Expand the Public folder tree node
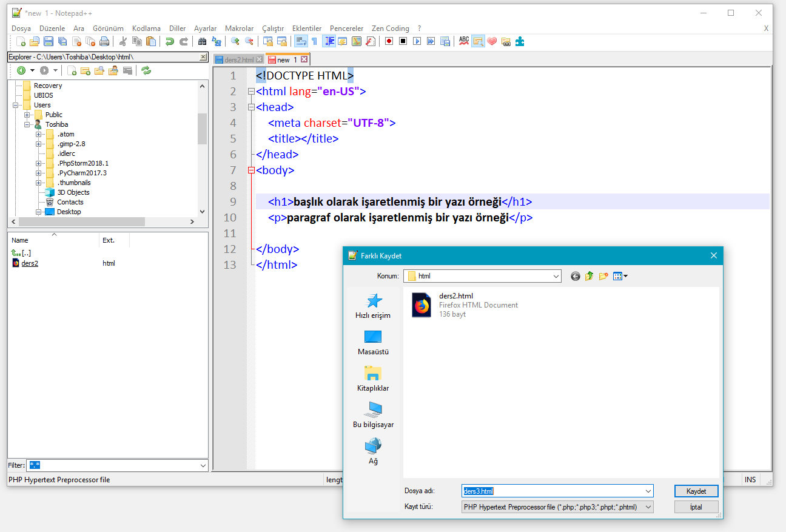This screenshot has height=532, width=786. pos(27,115)
